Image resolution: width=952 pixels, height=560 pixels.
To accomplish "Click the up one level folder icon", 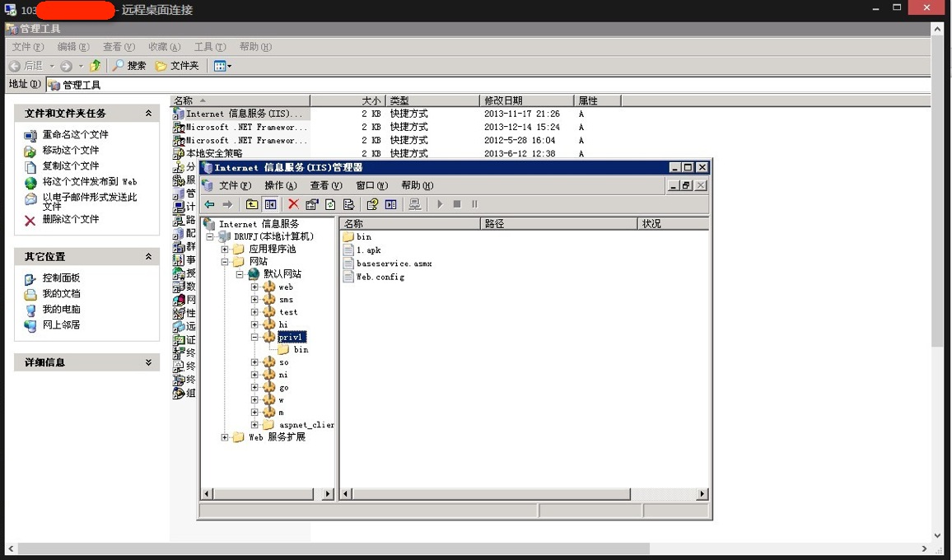I will pyautogui.click(x=251, y=205).
